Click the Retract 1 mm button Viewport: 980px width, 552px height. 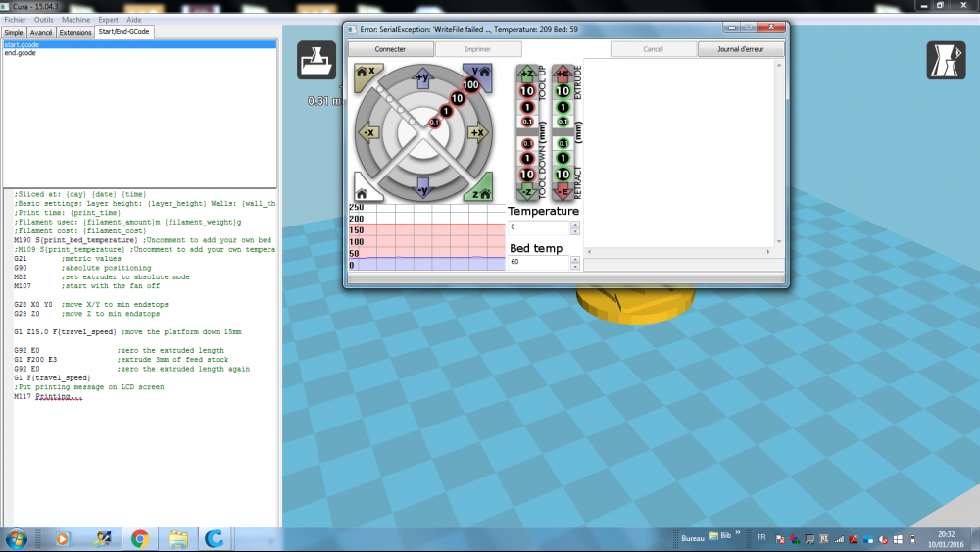tap(563, 158)
